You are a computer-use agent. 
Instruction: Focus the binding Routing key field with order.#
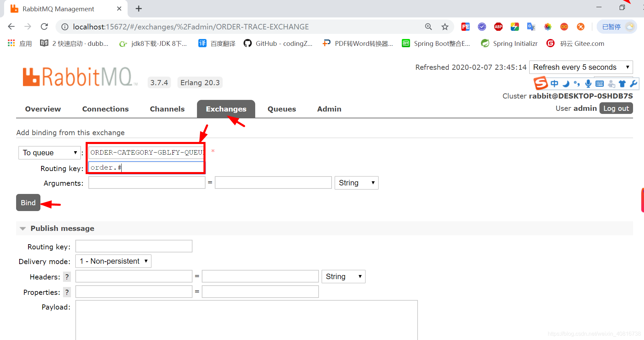pyautogui.click(x=146, y=167)
